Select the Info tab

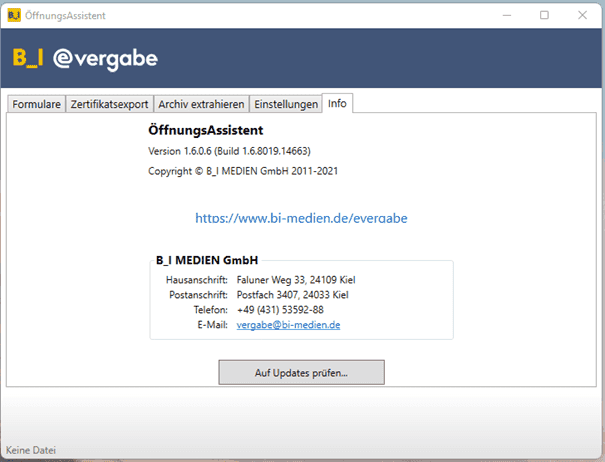[x=337, y=103]
